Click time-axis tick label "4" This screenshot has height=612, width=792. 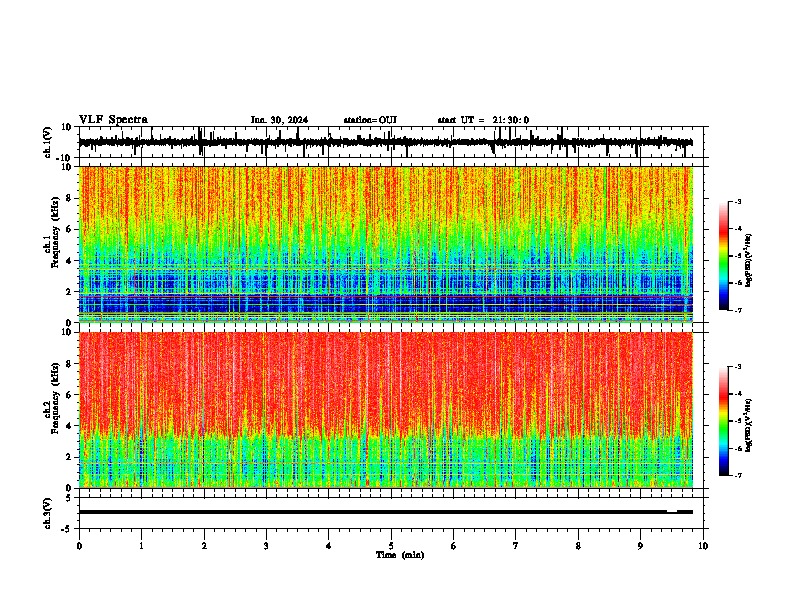(x=329, y=546)
